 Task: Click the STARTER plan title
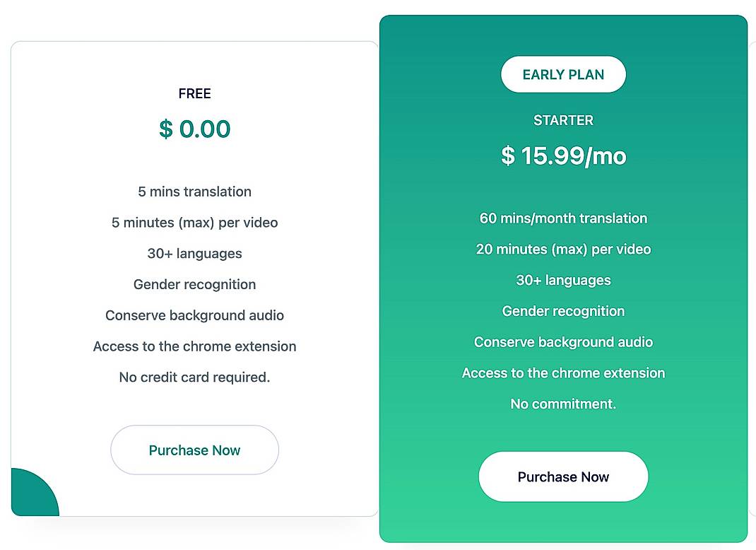click(x=563, y=120)
